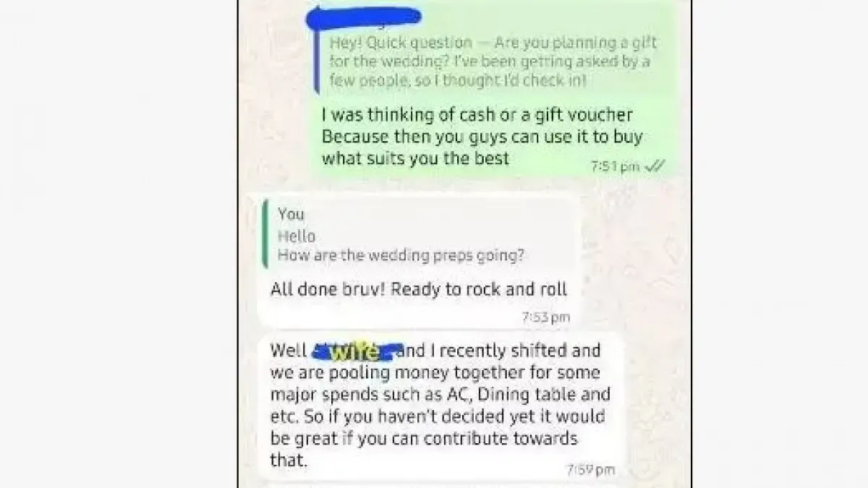Viewport: 868px width, 488px height.
Task: Jump to quoted 'How are the wedding preps going?'
Action: pos(401,255)
